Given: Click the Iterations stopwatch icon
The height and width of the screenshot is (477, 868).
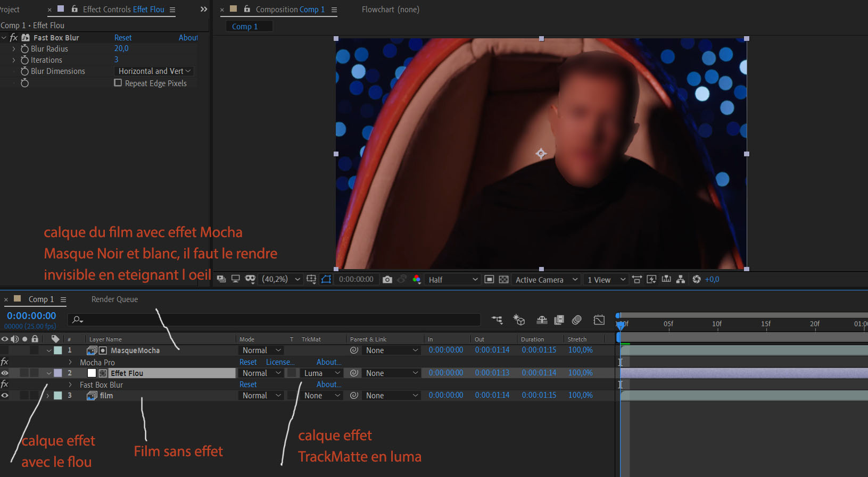Looking at the screenshot, I should click(24, 60).
